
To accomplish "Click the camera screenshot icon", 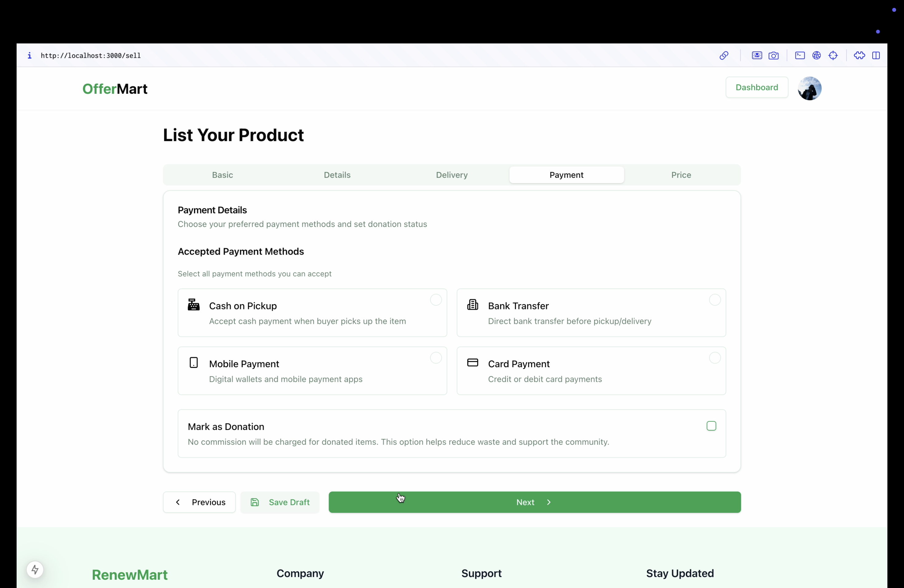I will point(773,55).
